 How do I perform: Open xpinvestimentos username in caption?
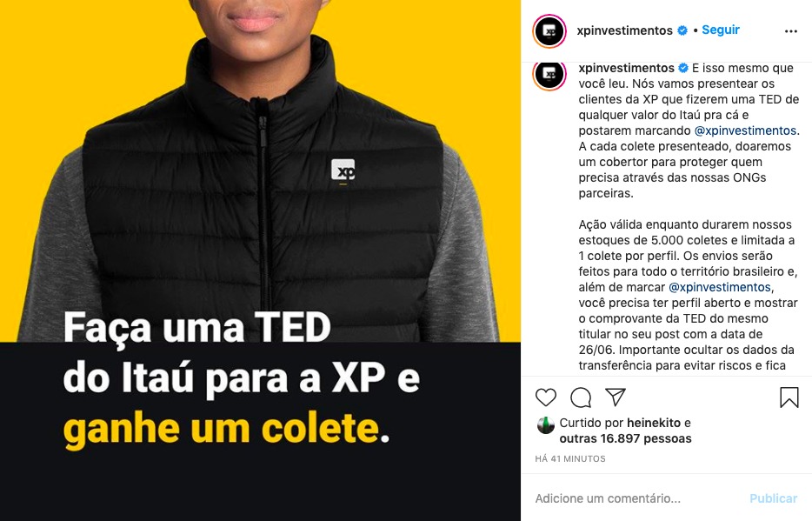coord(627,68)
